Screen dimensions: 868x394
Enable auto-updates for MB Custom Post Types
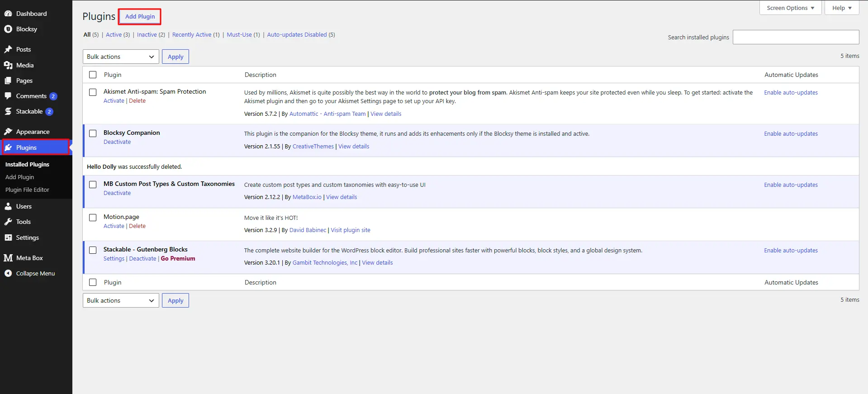point(791,185)
